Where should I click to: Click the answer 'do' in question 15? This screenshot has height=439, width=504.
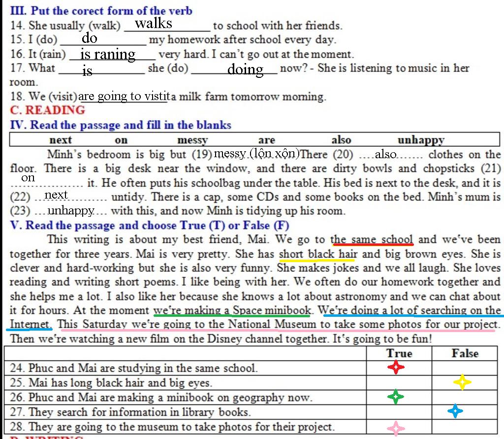click(90, 38)
